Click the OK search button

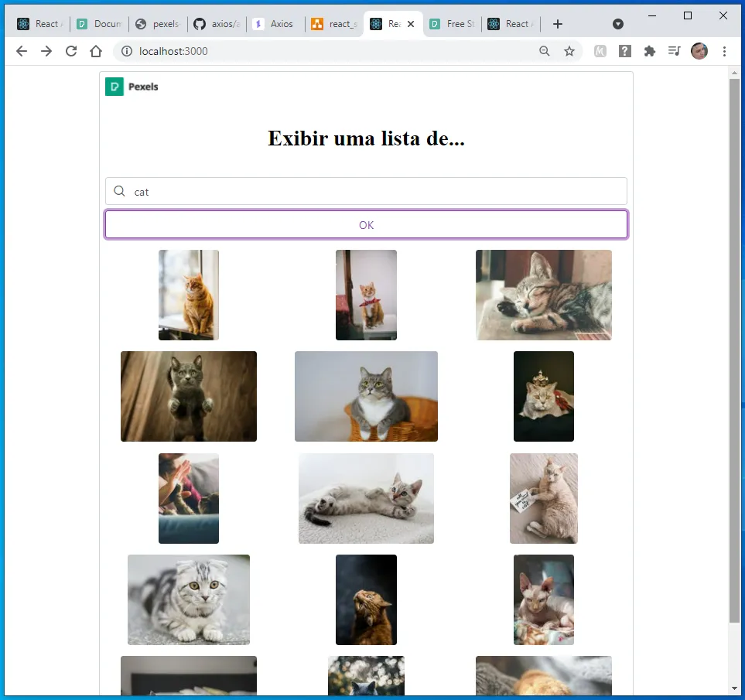click(x=367, y=224)
